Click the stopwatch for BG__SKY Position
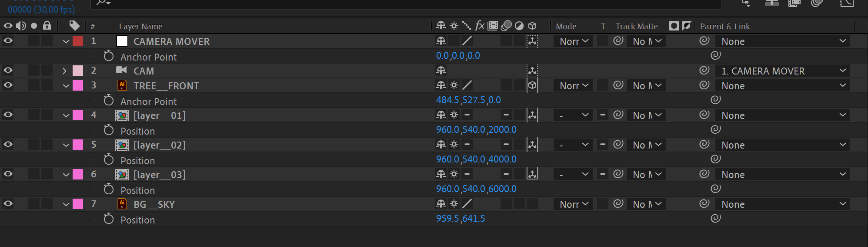 click(x=109, y=219)
